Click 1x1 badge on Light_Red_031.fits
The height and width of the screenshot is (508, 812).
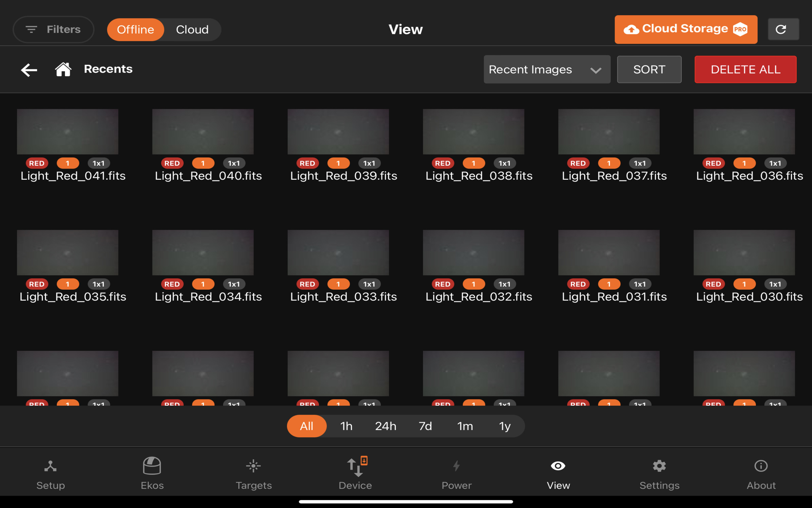(640, 284)
